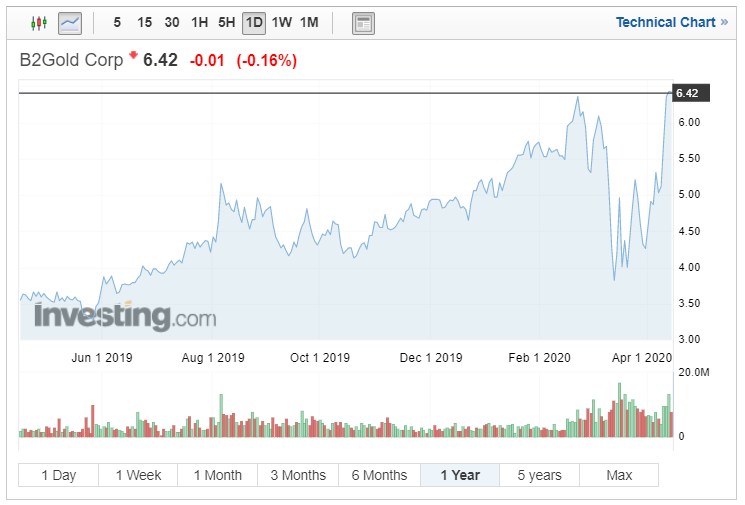The image size is (745, 505).
Task: Switch to candlestick chart type
Action: click(x=39, y=22)
